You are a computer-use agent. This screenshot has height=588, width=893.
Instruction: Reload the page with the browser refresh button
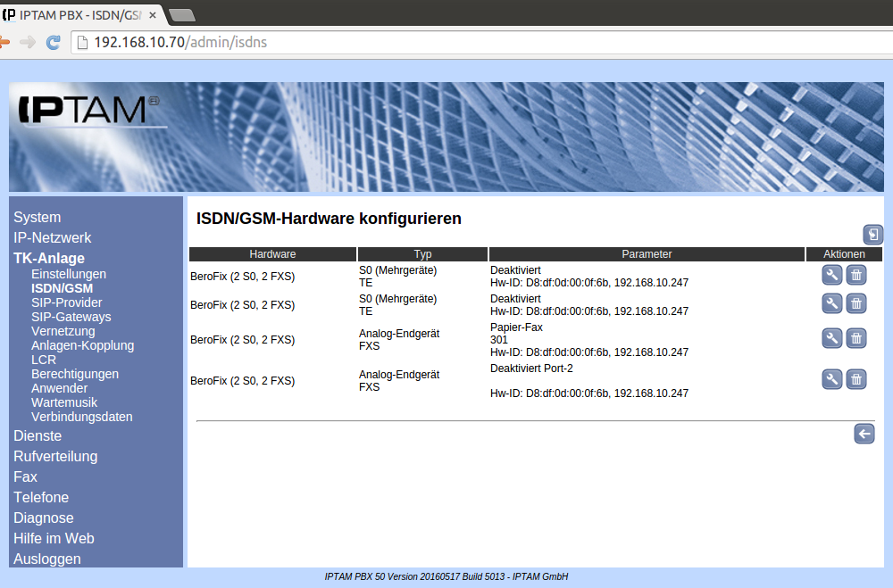tap(54, 42)
